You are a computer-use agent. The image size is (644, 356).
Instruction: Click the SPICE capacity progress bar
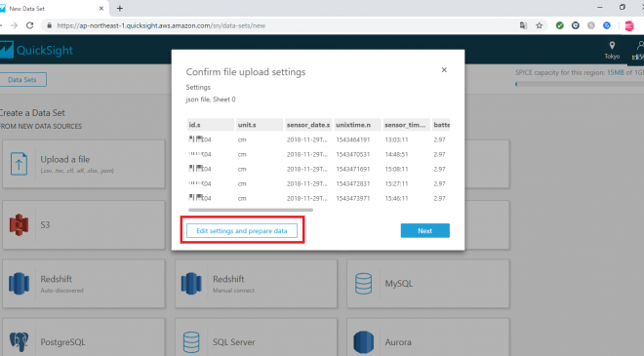tap(580, 84)
